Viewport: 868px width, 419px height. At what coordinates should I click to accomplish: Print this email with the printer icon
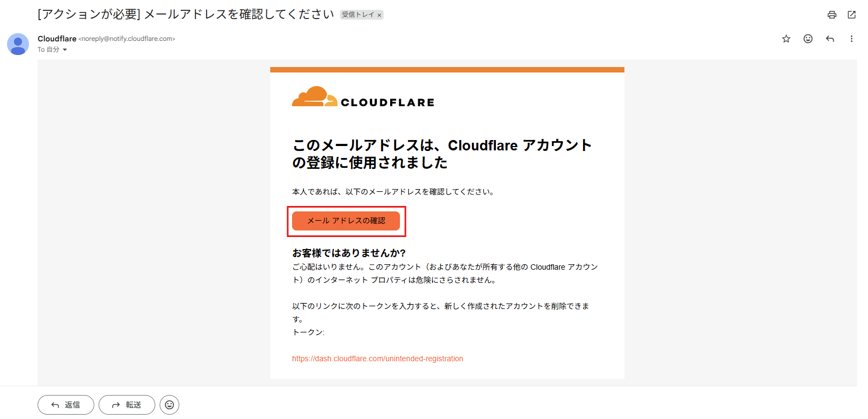[x=831, y=15]
